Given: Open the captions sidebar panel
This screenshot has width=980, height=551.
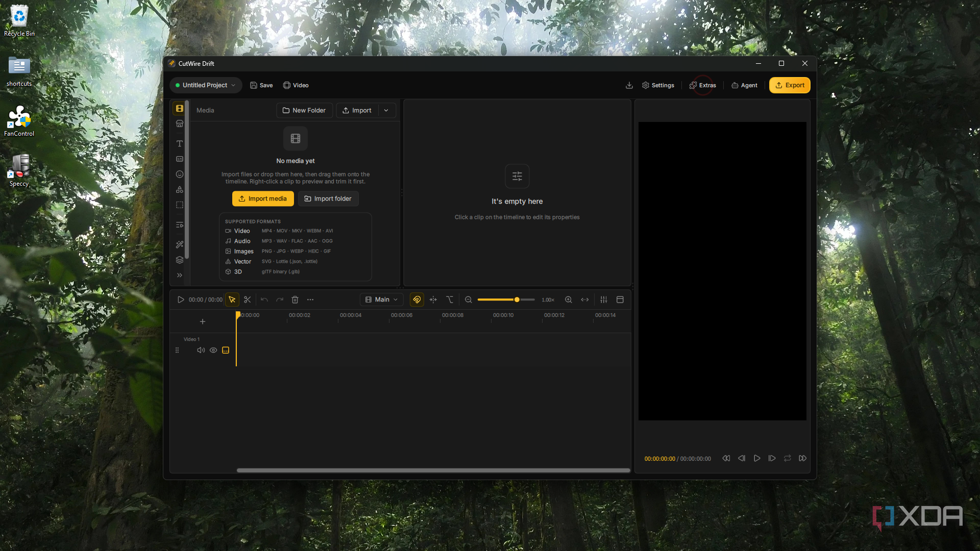Looking at the screenshot, I should pyautogui.click(x=180, y=159).
